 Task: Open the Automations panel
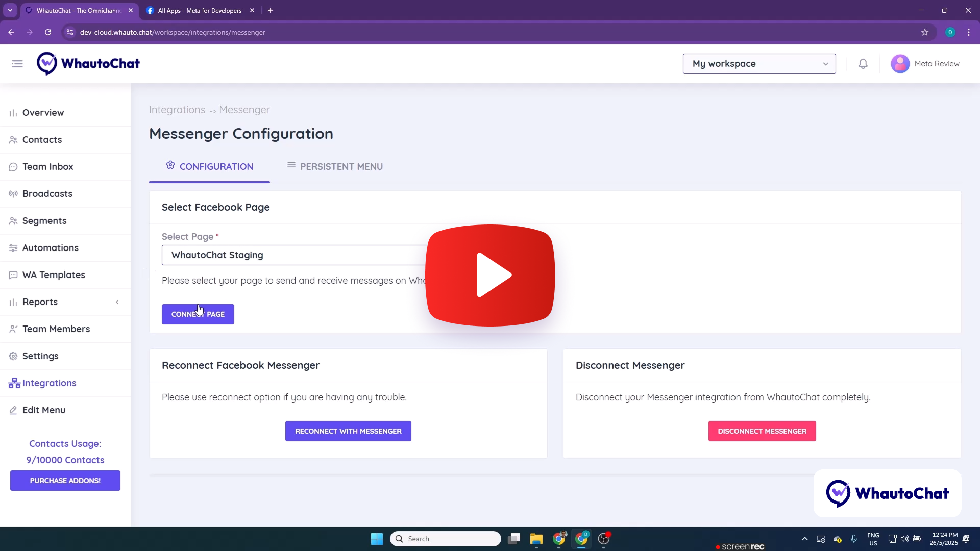coord(50,247)
